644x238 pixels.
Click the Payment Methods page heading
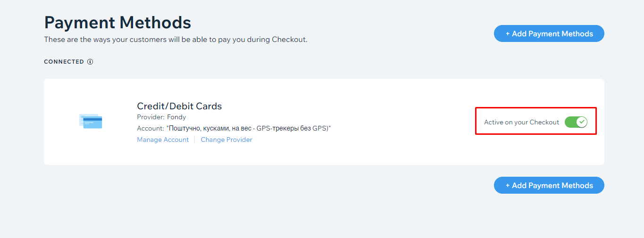click(x=117, y=23)
